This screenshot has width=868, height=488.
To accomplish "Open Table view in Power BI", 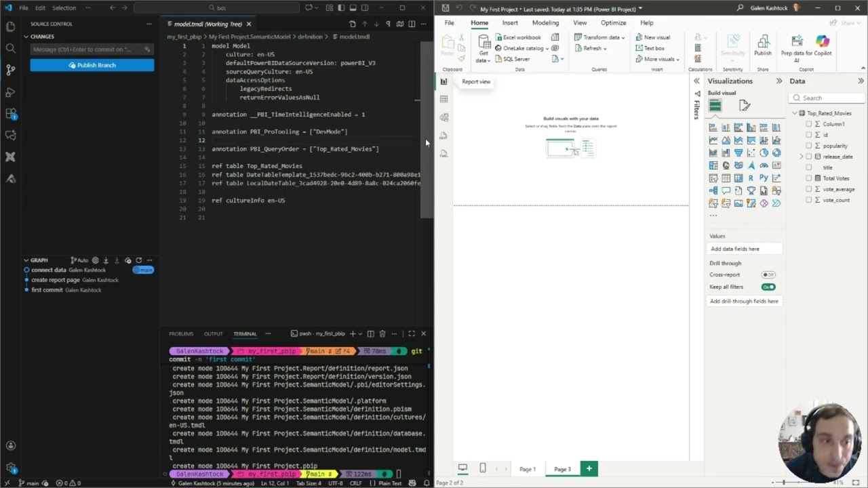I will coord(443,99).
